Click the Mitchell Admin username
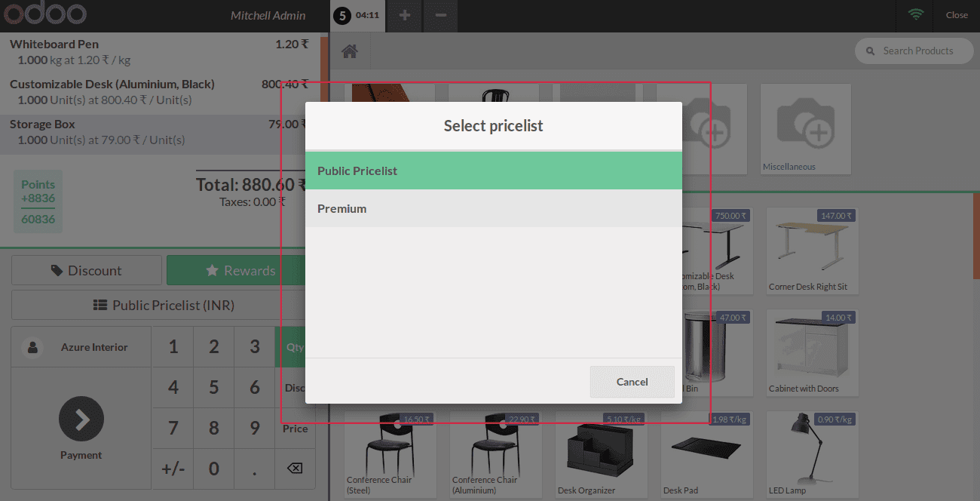This screenshot has height=501, width=980. tap(268, 15)
